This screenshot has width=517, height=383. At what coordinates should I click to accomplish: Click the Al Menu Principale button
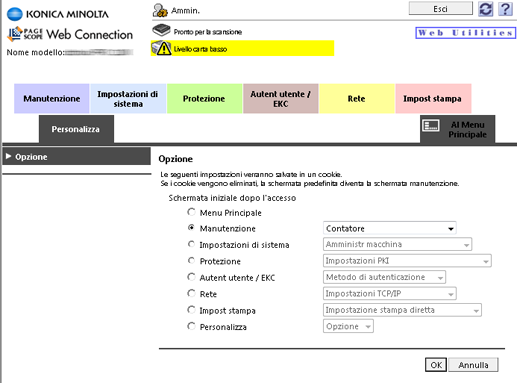tap(457, 129)
